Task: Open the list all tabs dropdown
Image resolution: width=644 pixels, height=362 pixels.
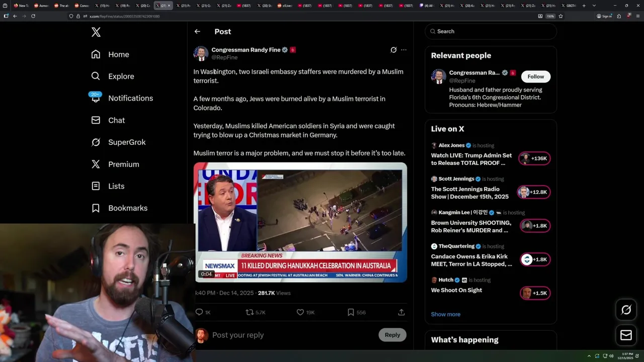Action: click(x=594, y=6)
